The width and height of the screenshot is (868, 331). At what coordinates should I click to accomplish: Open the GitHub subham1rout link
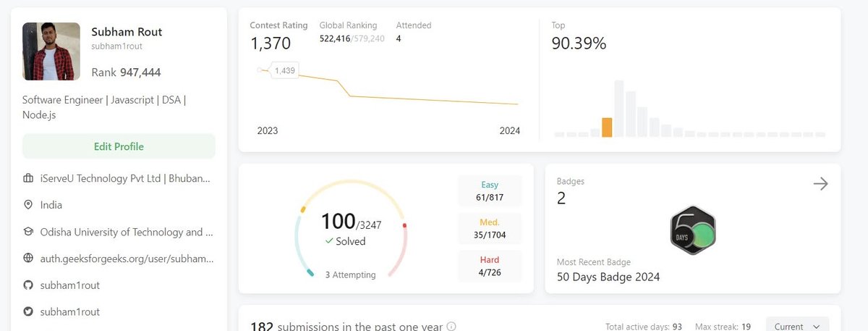(70, 285)
